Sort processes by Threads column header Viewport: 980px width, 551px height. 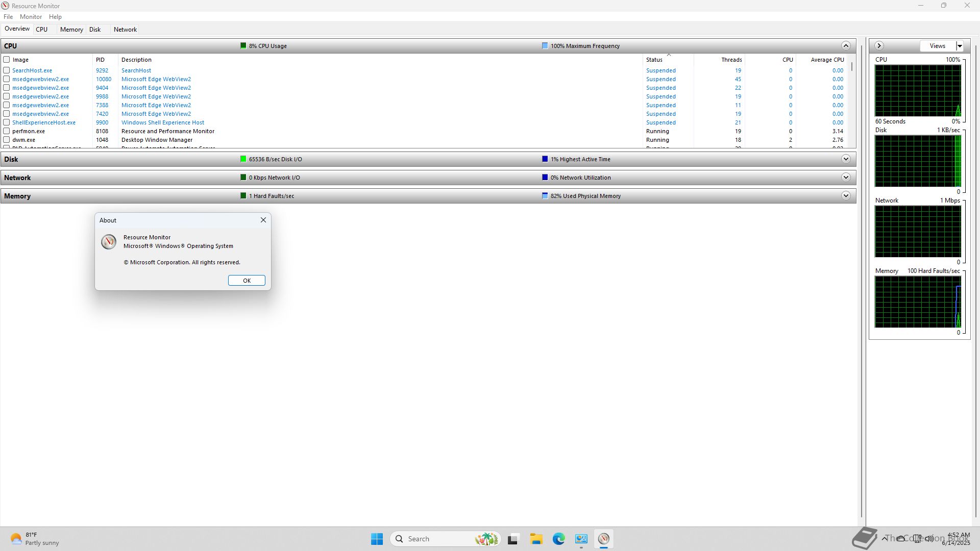731,60
